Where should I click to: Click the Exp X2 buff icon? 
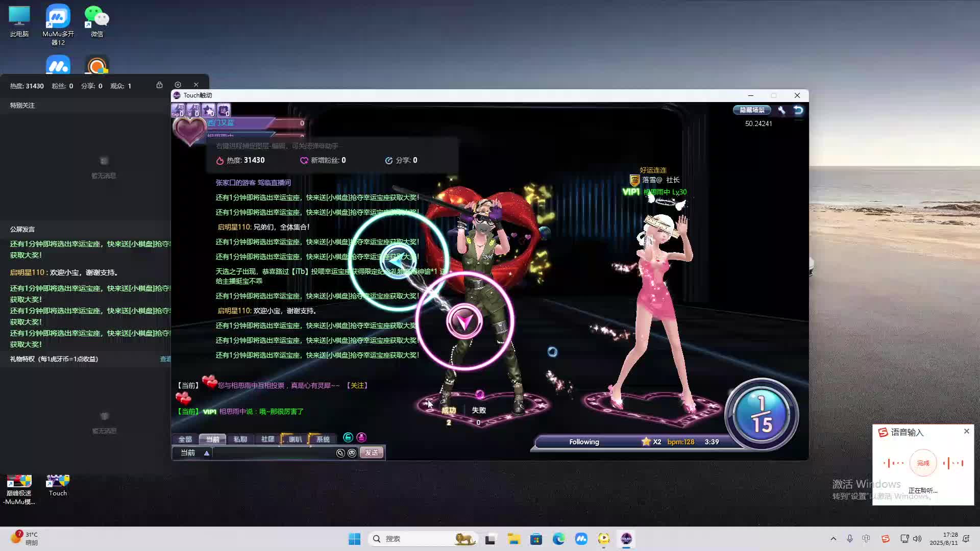[178, 110]
